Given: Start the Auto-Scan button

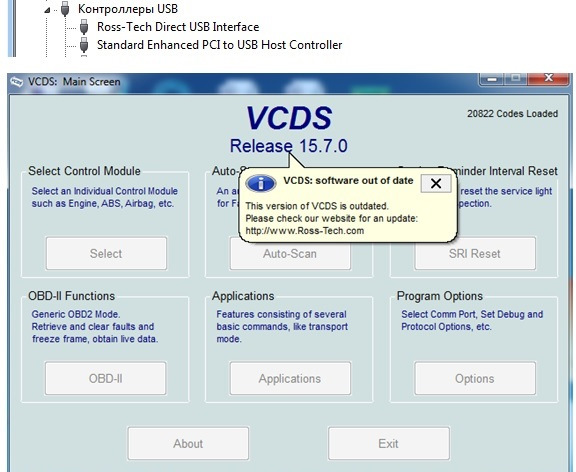Looking at the screenshot, I should pyautogui.click(x=290, y=255).
